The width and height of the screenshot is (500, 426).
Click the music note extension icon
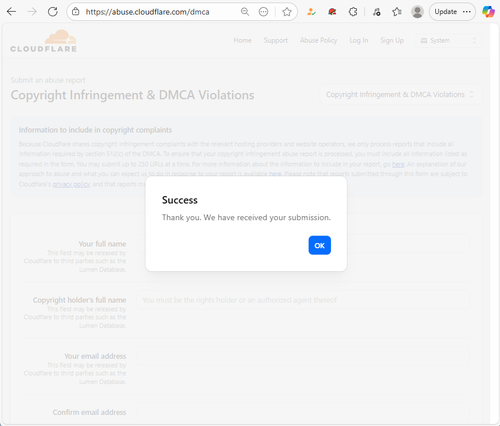click(376, 12)
